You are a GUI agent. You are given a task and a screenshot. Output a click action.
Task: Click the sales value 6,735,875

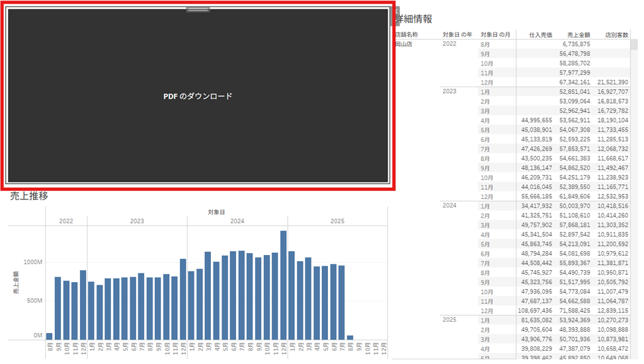coord(577,44)
